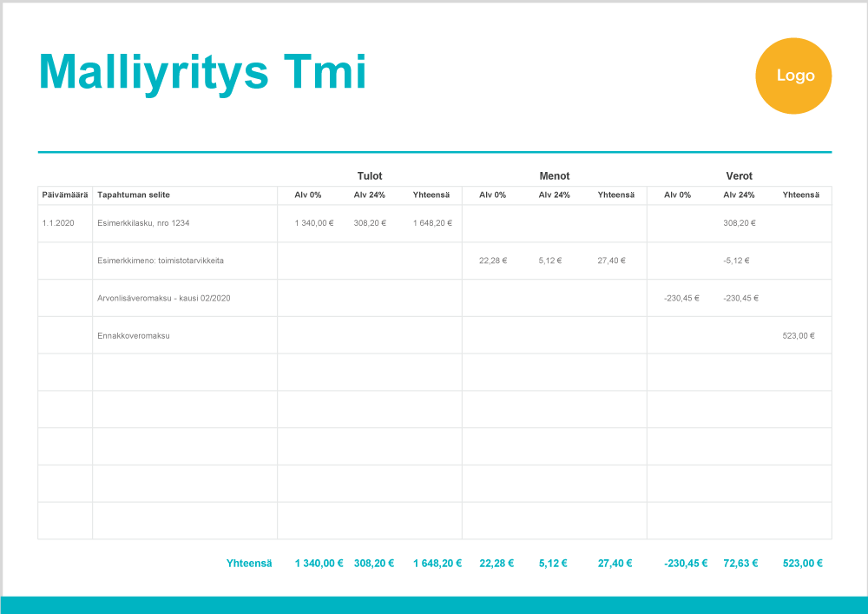Select 1 340,00 € in the Esimerkkilasku row
Image resolution: width=868 pixels, height=614 pixels.
coord(313,223)
